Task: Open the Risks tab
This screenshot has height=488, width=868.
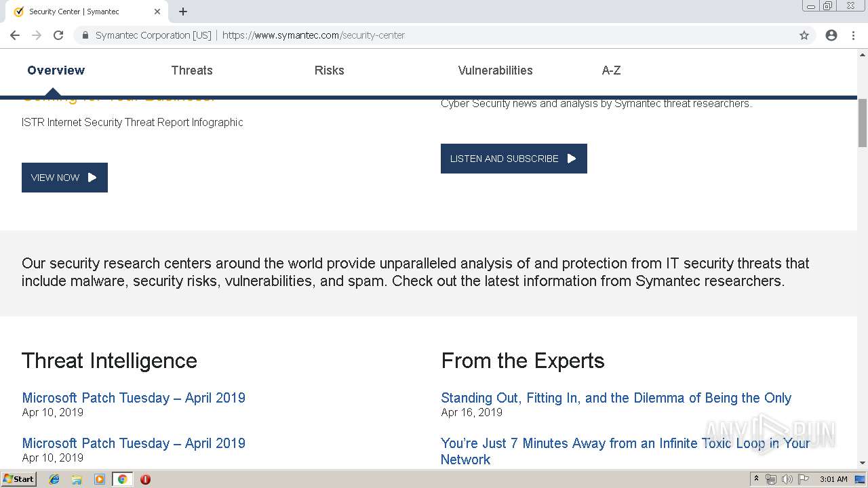Action: click(x=329, y=70)
